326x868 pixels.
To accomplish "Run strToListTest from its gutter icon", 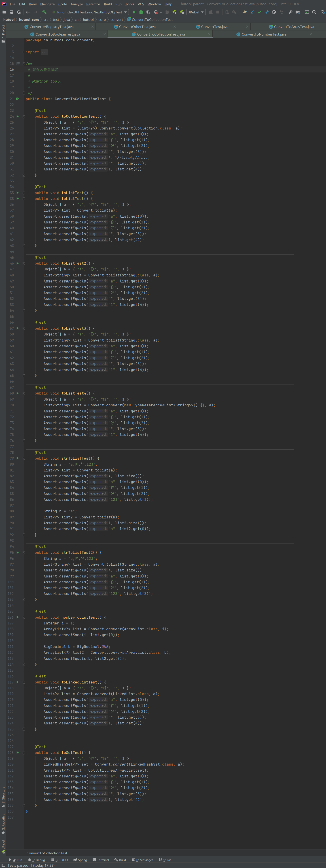I will 17,458.
